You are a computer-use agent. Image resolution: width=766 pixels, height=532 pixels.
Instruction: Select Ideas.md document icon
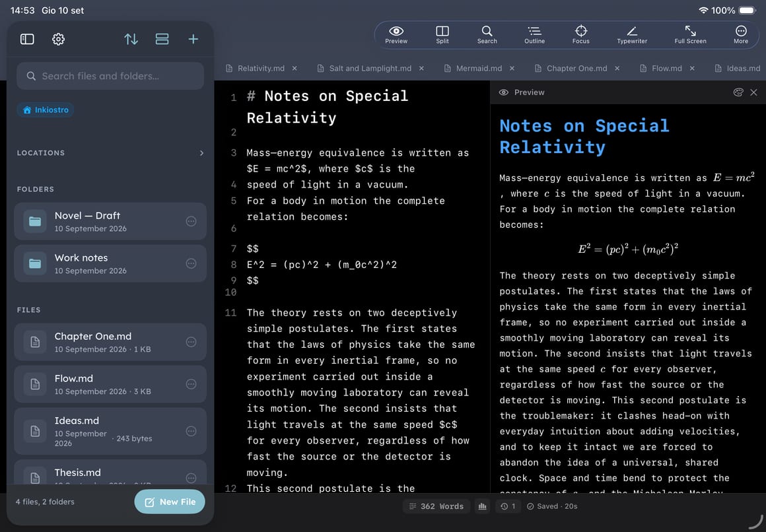(x=35, y=431)
